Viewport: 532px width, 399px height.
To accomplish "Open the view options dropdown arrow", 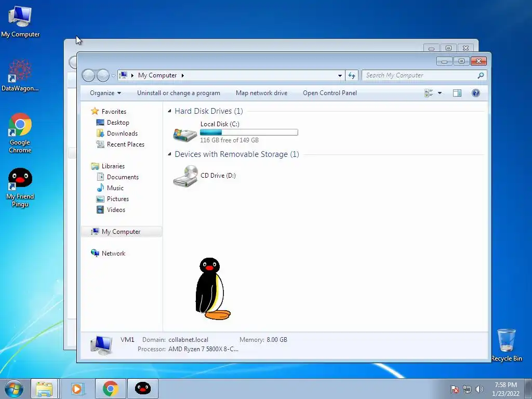I will coord(440,93).
